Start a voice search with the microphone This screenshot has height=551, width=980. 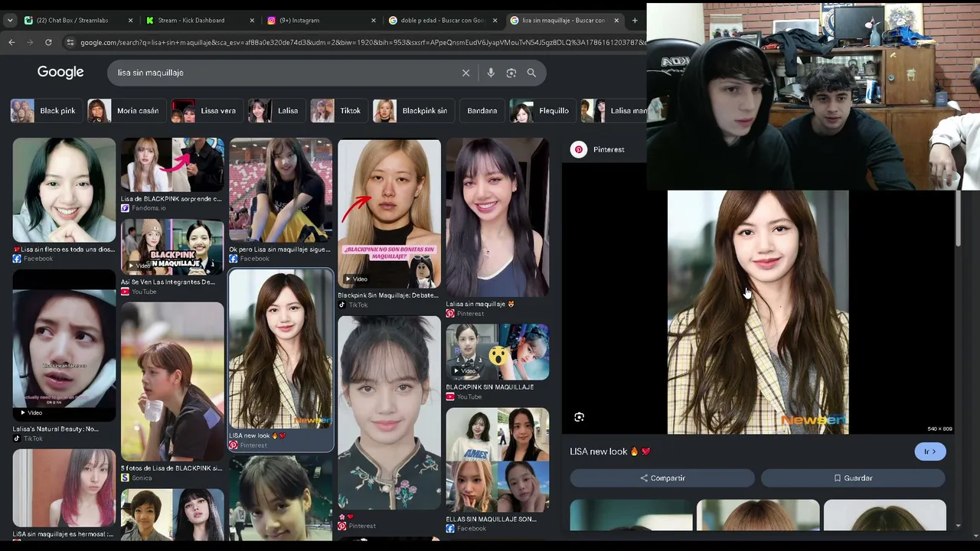(491, 73)
